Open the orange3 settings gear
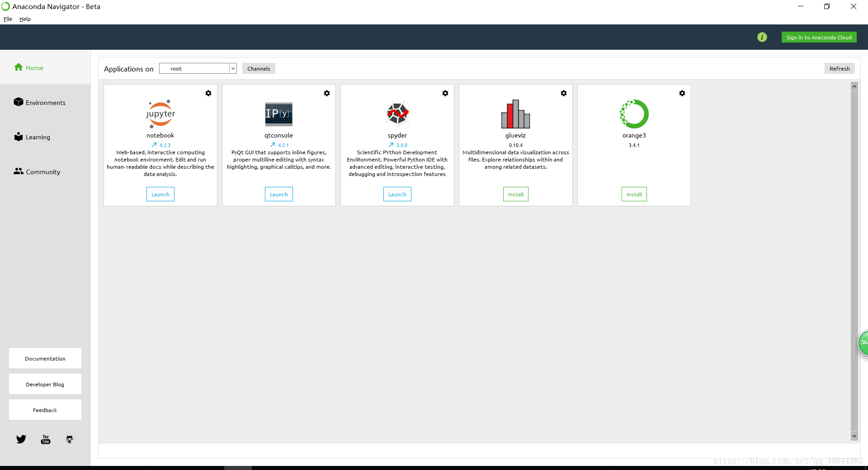The image size is (868, 470). click(682, 93)
